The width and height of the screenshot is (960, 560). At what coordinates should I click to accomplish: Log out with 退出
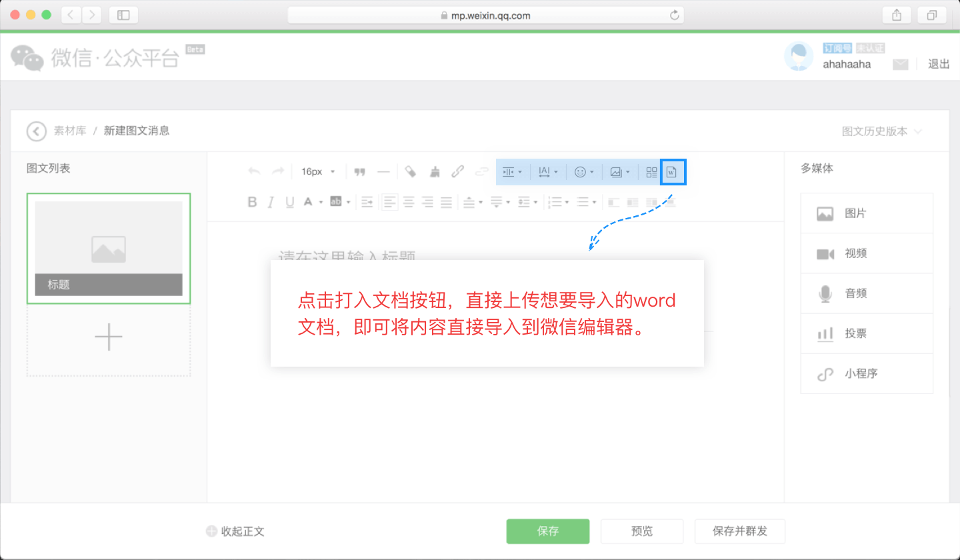click(x=939, y=64)
